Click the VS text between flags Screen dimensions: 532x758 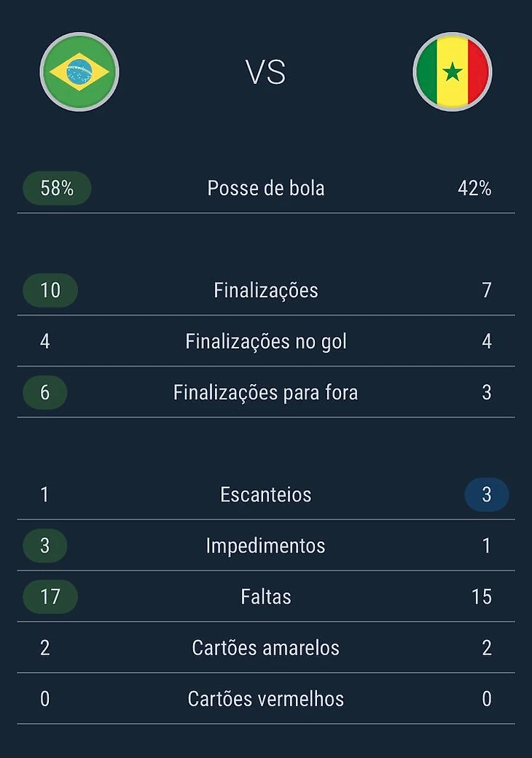(x=265, y=73)
